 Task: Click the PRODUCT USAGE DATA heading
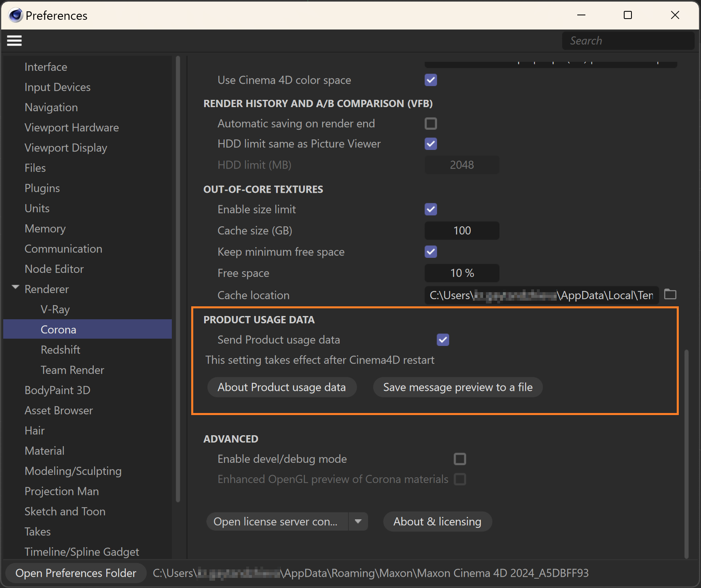click(x=259, y=320)
